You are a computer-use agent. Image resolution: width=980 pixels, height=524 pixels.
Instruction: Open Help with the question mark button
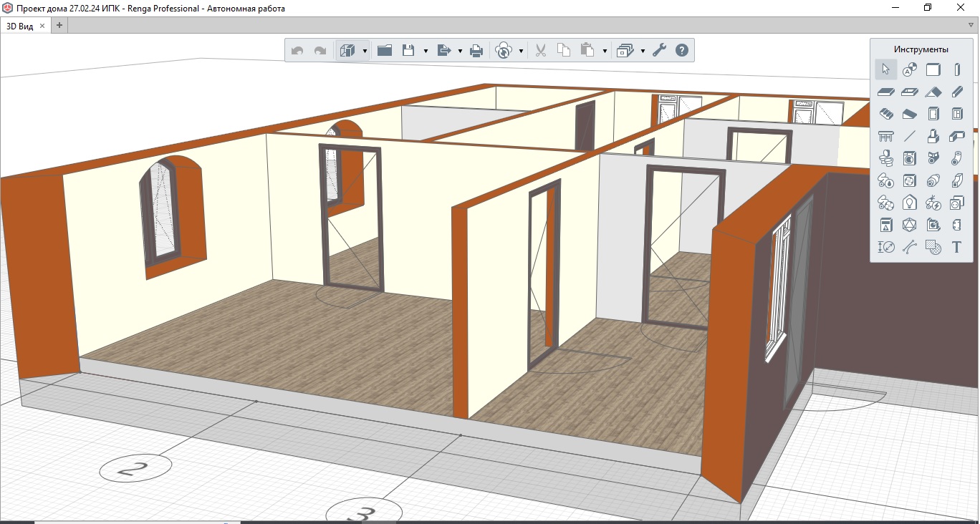682,51
